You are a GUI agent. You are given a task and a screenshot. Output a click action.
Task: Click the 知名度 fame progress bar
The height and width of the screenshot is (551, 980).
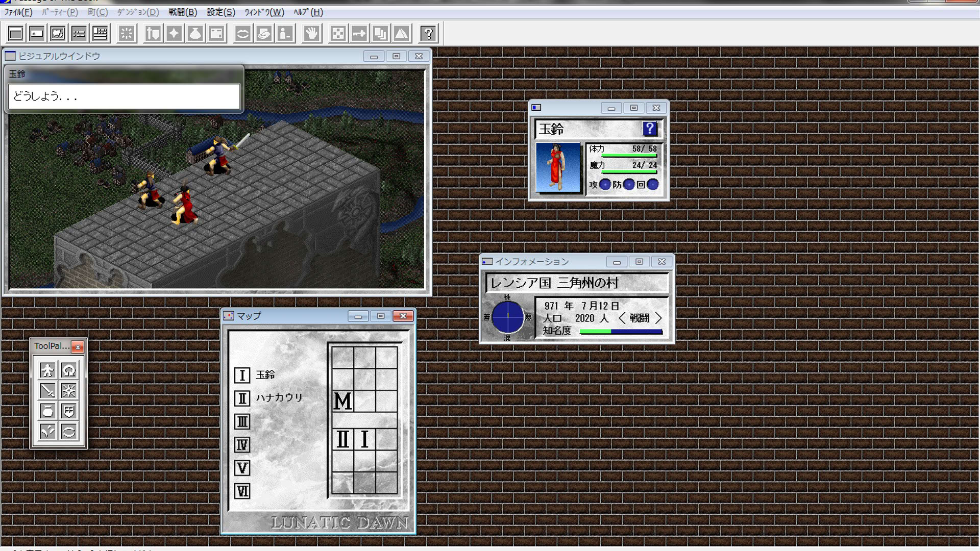click(621, 332)
